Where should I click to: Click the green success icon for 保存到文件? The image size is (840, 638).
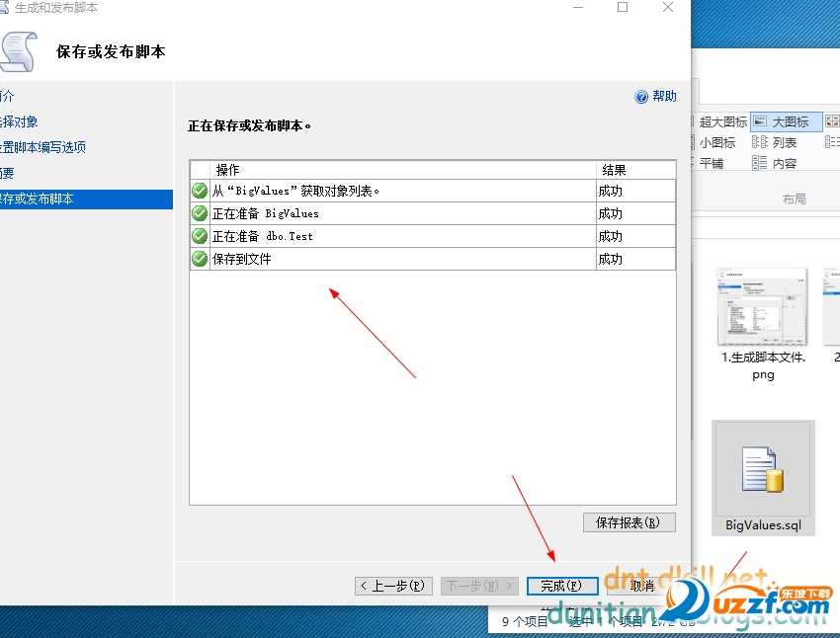tap(200, 259)
